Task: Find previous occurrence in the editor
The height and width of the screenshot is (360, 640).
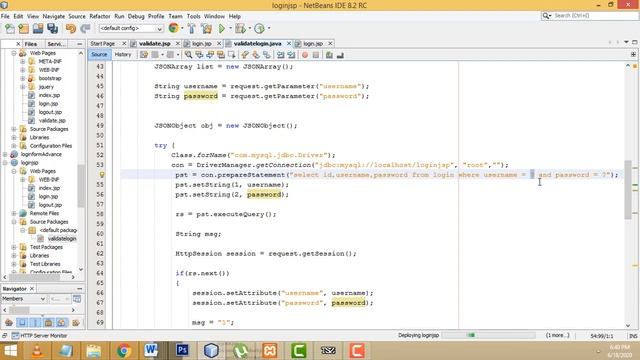Action: click(199, 55)
